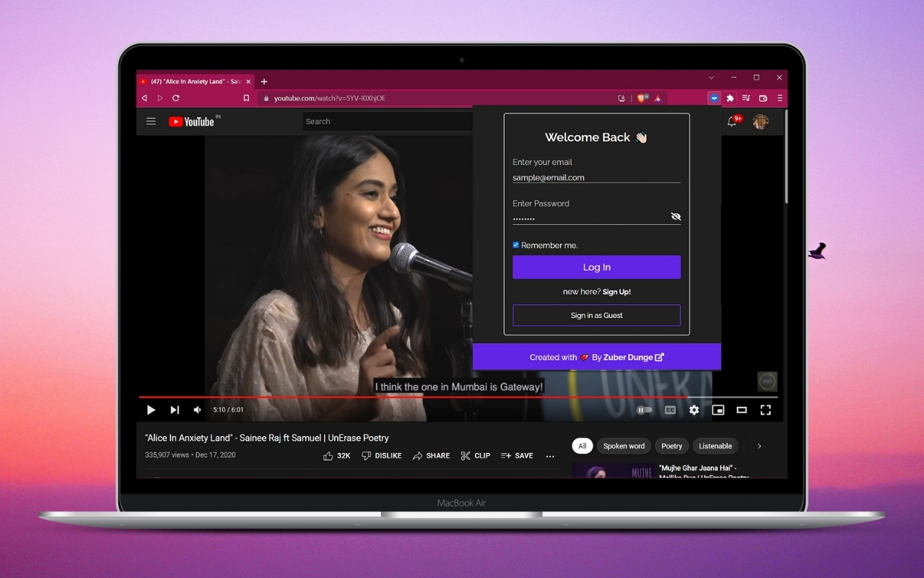Toggle password visibility eye icon
Screen dimensions: 924x578
[676, 216]
